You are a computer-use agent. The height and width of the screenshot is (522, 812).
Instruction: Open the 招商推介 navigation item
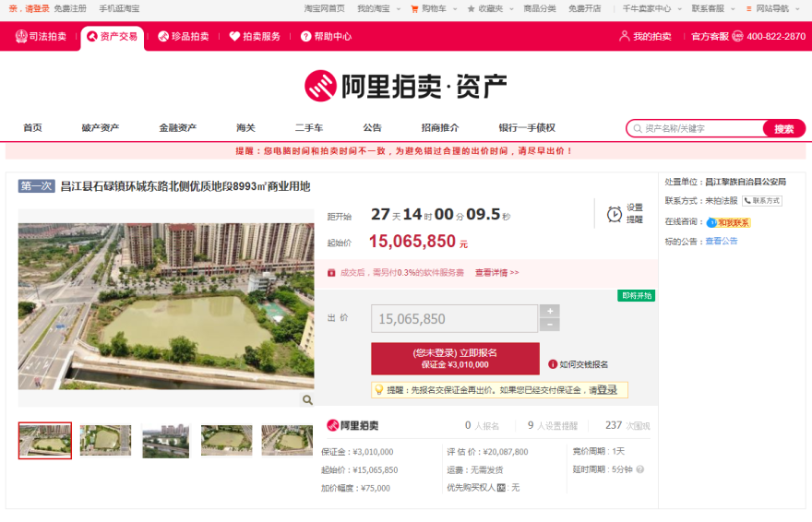[439, 127]
